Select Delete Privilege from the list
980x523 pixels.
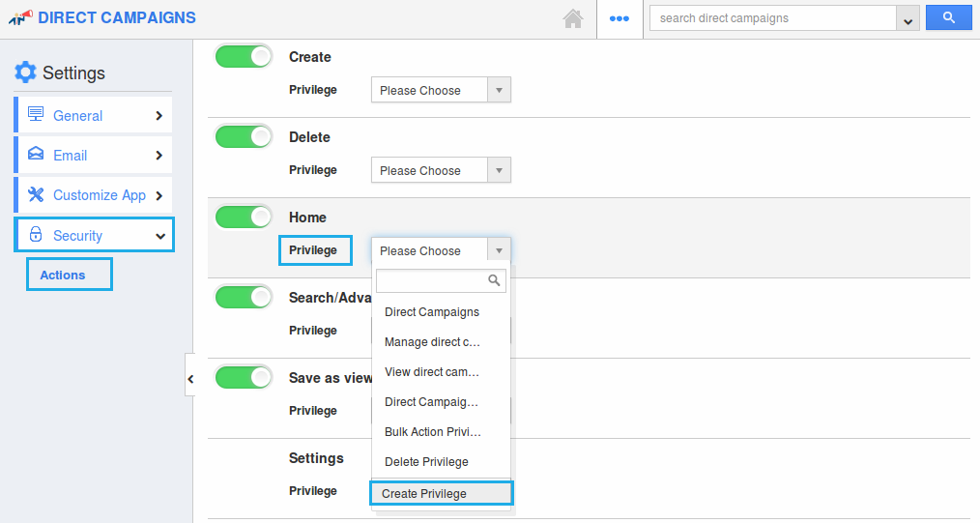pyautogui.click(x=426, y=462)
